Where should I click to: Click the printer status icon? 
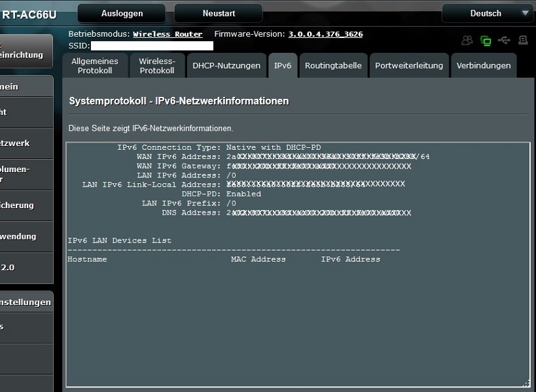click(x=522, y=41)
